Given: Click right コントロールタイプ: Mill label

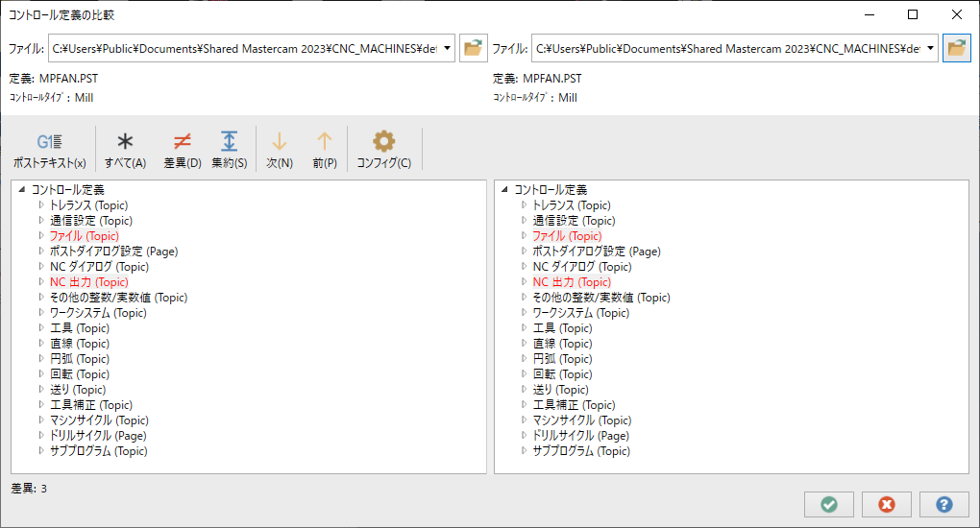Looking at the screenshot, I should 535,98.
